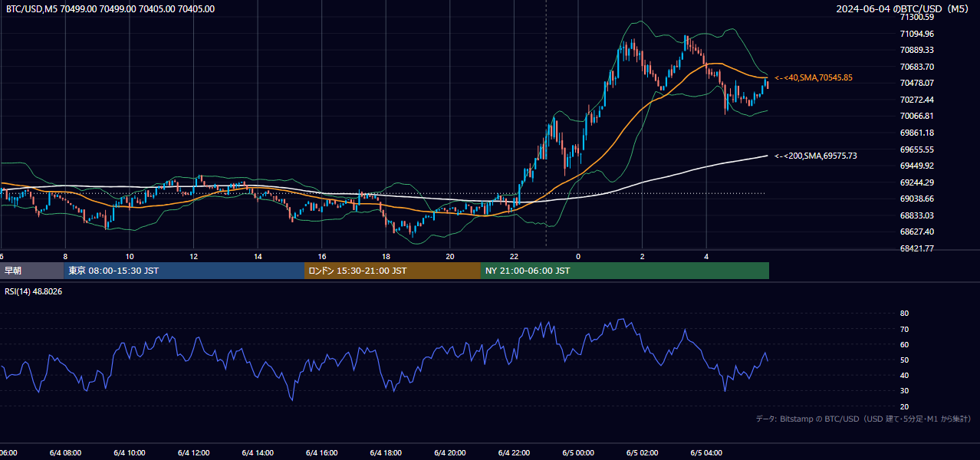
Task: Click hour tick 18 on the price chart axis
Action: click(x=386, y=257)
